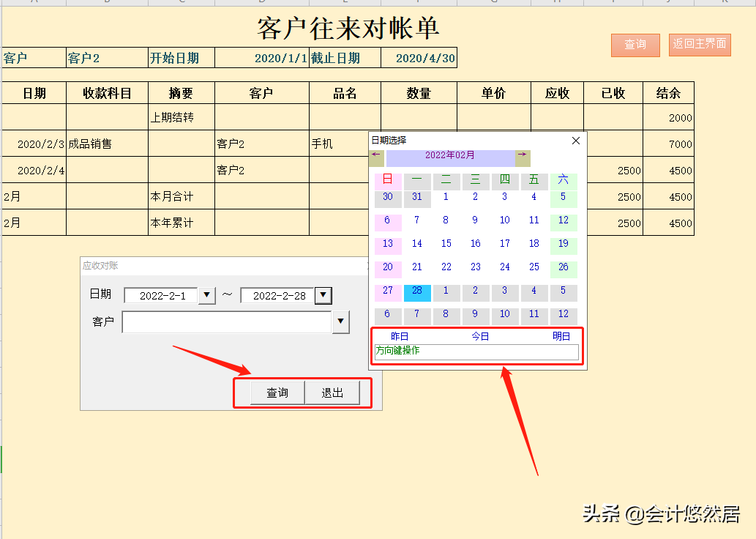Close the 日期选择 date picker dialog

(x=575, y=140)
